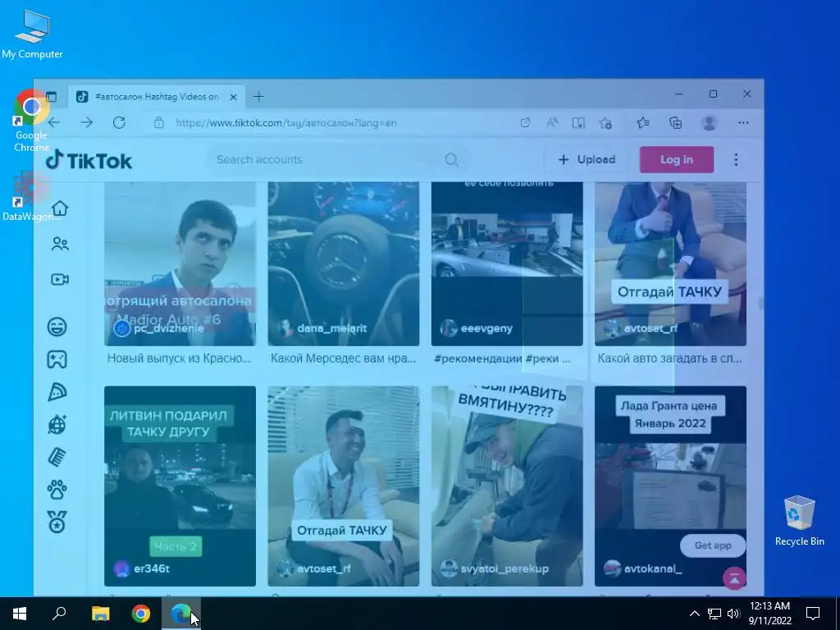Select the globe category icon in sidebar
The width and height of the screenshot is (840, 630).
tap(57, 425)
